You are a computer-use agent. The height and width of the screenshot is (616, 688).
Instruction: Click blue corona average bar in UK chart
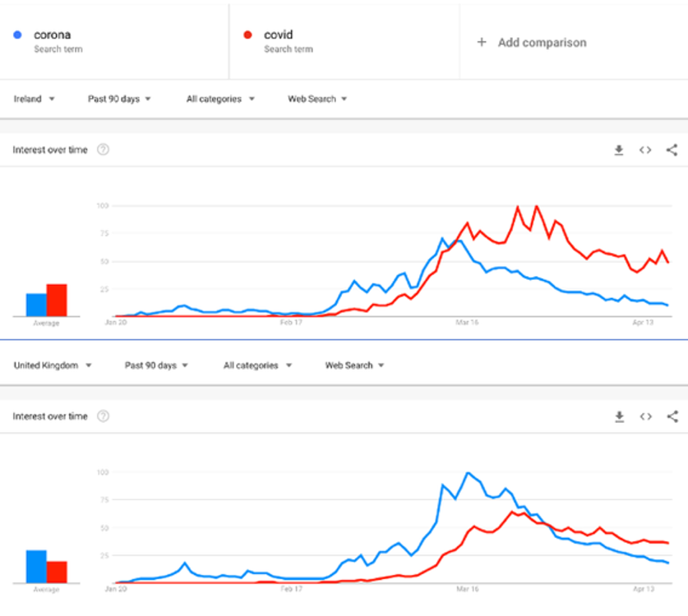(x=36, y=565)
